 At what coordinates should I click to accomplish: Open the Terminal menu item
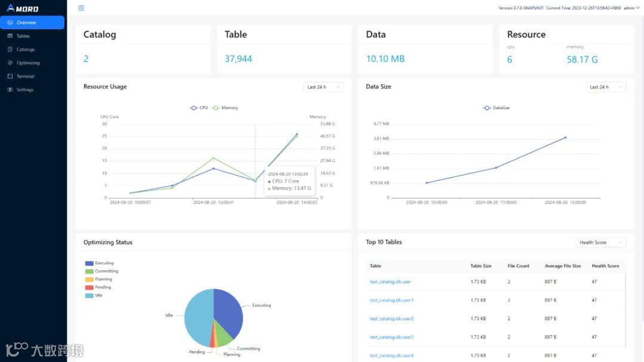pyautogui.click(x=32, y=76)
